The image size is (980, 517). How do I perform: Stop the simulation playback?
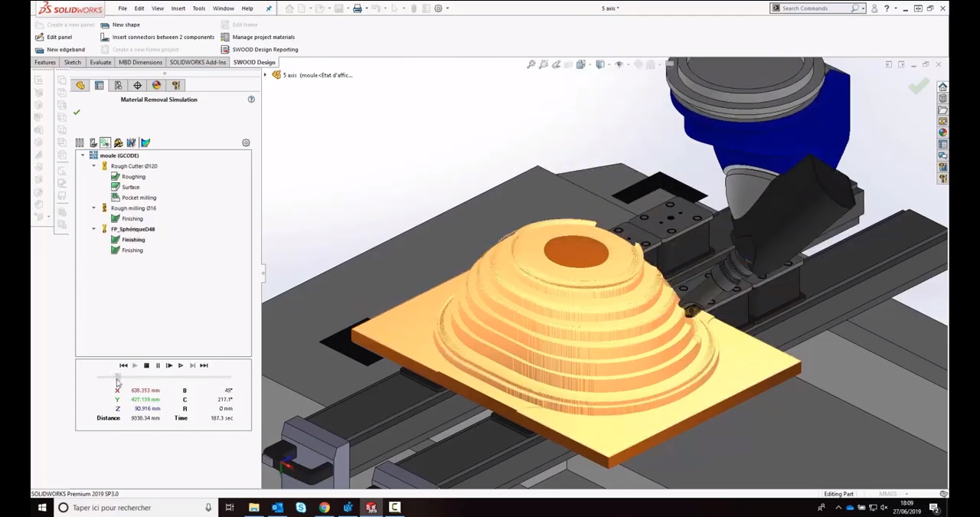(146, 366)
